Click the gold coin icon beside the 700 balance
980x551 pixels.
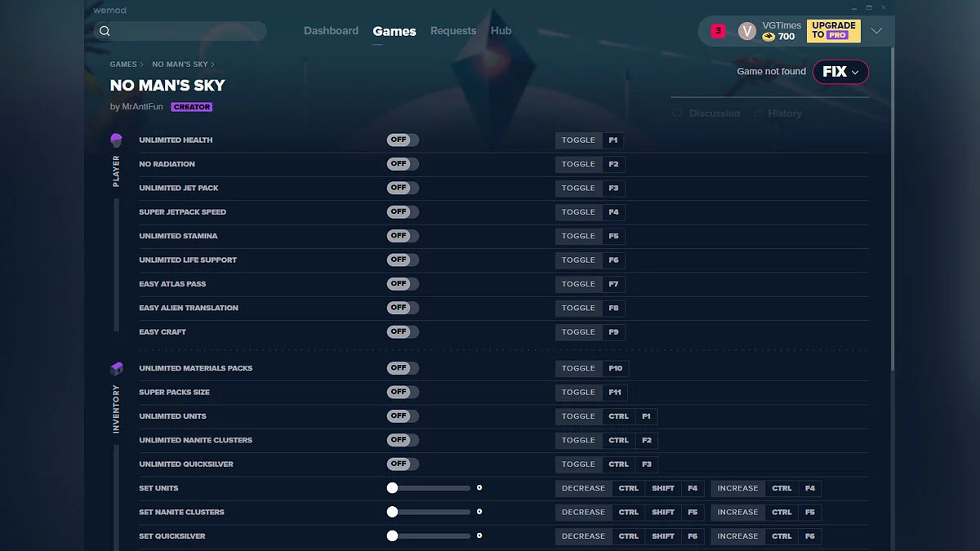coord(768,35)
